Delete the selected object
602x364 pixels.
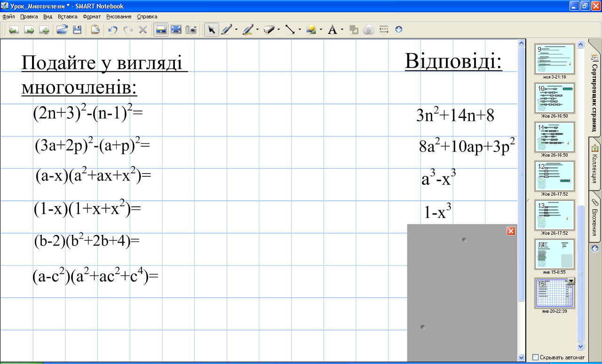click(x=143, y=30)
